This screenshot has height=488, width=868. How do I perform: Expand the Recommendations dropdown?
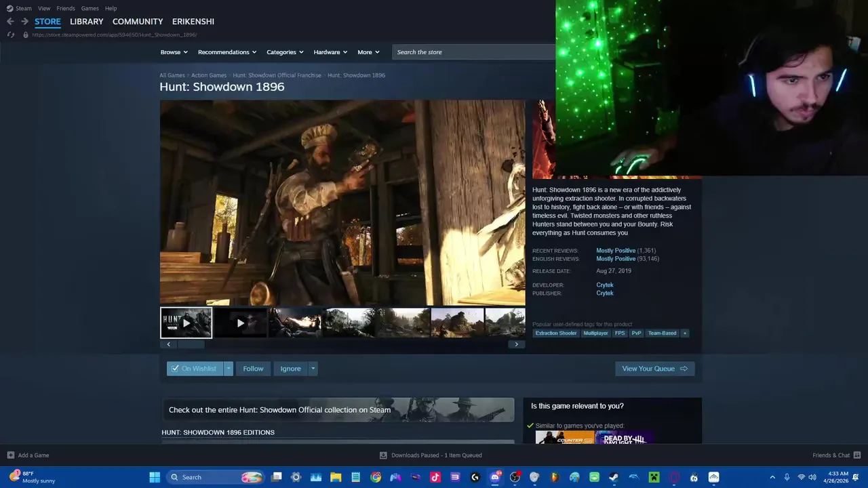pyautogui.click(x=227, y=52)
